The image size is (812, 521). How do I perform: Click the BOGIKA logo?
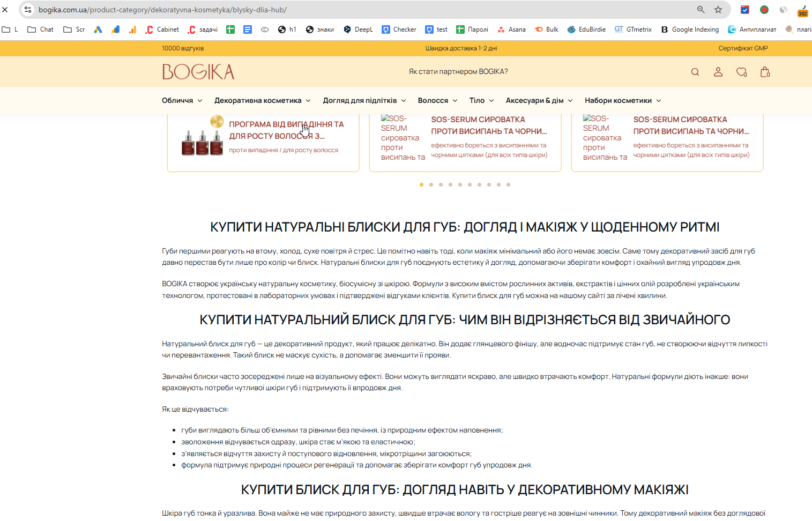(x=198, y=72)
